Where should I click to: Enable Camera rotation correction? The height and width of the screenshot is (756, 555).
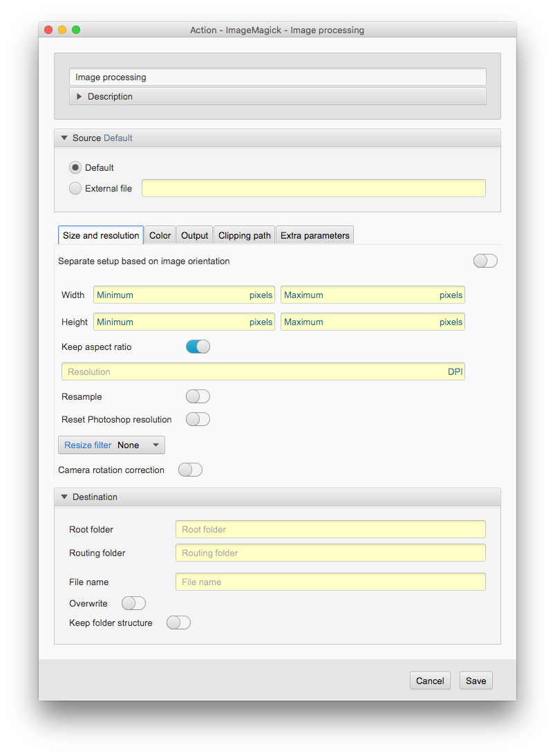190,470
